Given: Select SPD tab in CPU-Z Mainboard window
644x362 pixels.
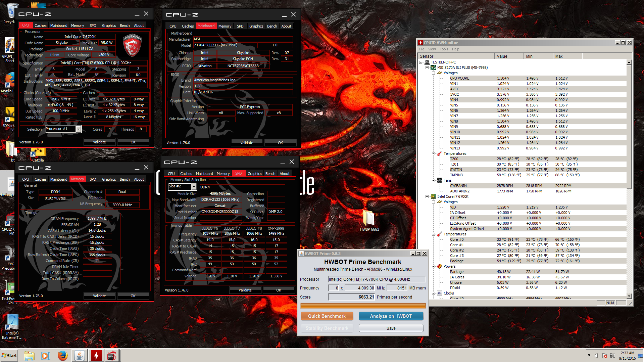Looking at the screenshot, I should (240, 26).
